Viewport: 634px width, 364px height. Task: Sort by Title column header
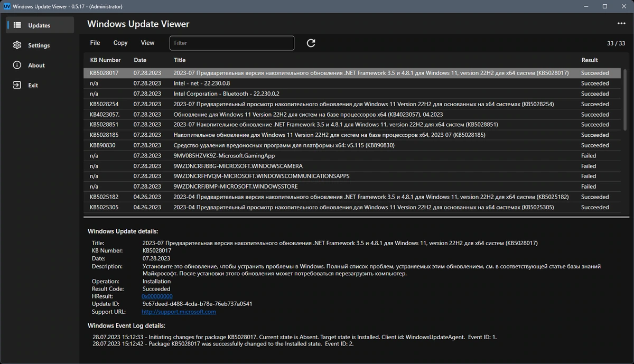click(x=180, y=60)
